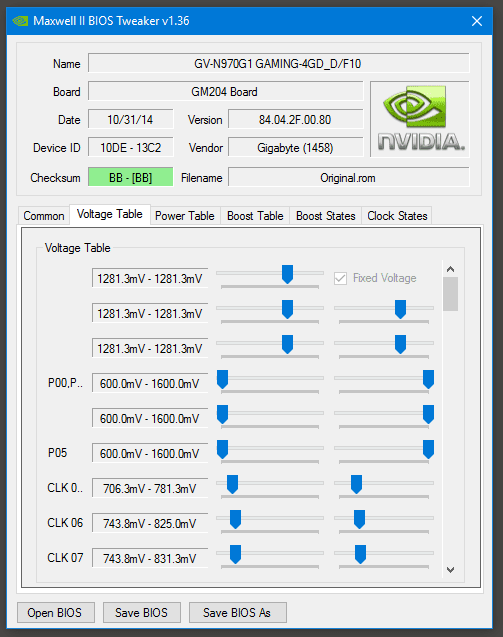
Task: Click second row maximum voltage slider handle
Action: [x=400, y=309]
